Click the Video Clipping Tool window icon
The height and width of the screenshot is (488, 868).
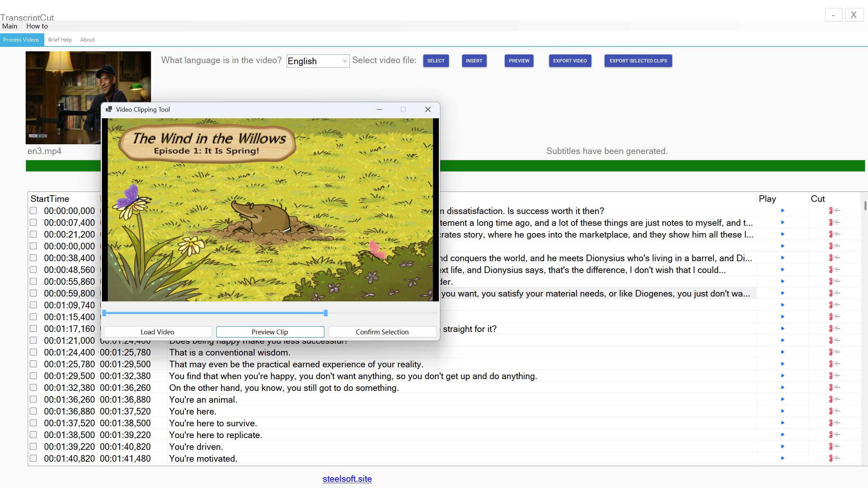click(109, 109)
